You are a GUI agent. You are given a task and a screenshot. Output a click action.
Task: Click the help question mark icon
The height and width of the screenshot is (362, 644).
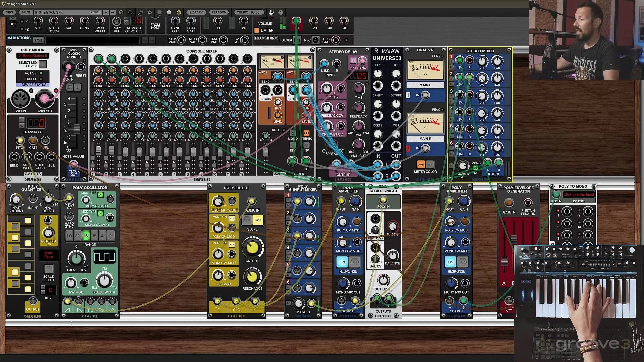[281, 12]
